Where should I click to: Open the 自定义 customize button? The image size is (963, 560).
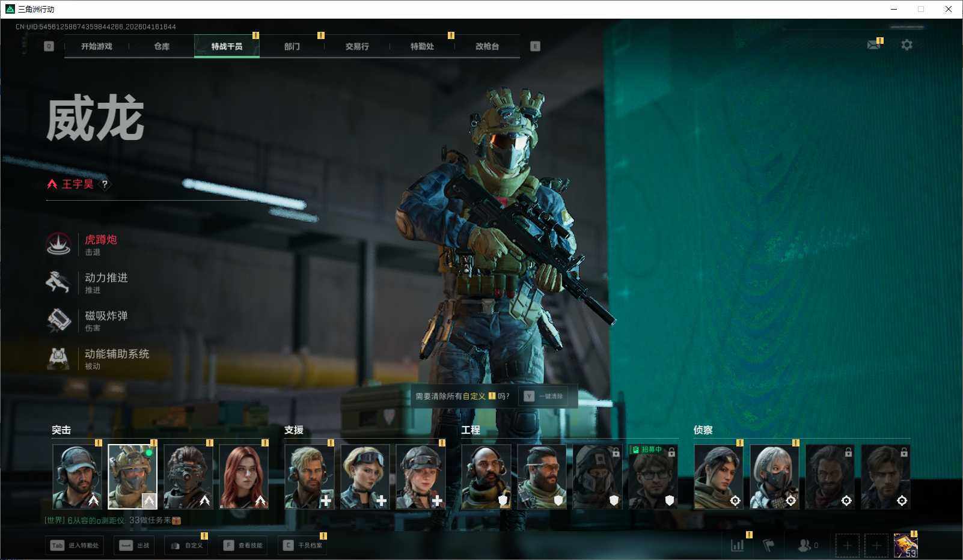186,546
